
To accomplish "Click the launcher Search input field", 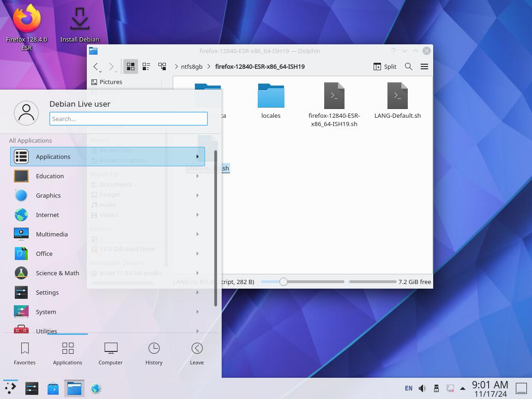I will (x=128, y=119).
